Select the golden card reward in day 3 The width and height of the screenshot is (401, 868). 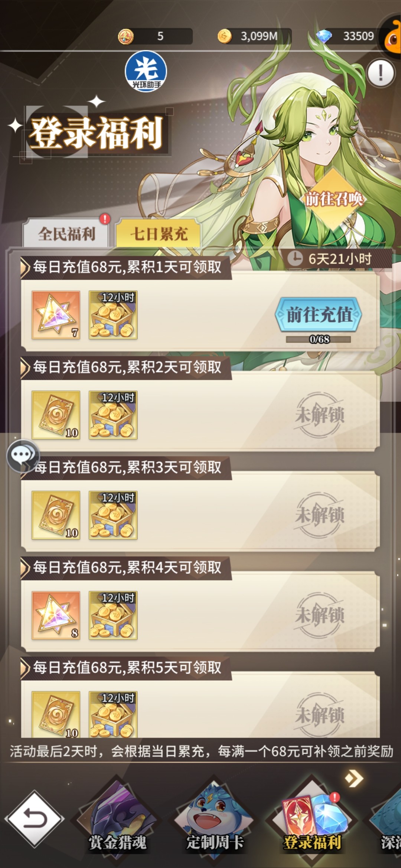56,515
